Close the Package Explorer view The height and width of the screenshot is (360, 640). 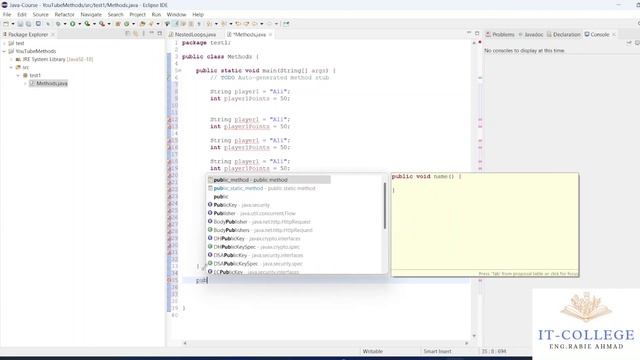pyautogui.click(x=53, y=35)
